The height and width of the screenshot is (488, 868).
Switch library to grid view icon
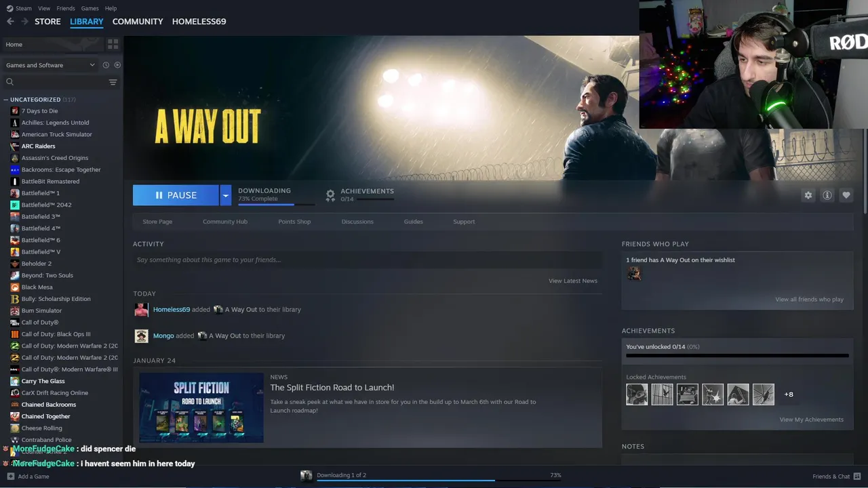[x=113, y=44]
